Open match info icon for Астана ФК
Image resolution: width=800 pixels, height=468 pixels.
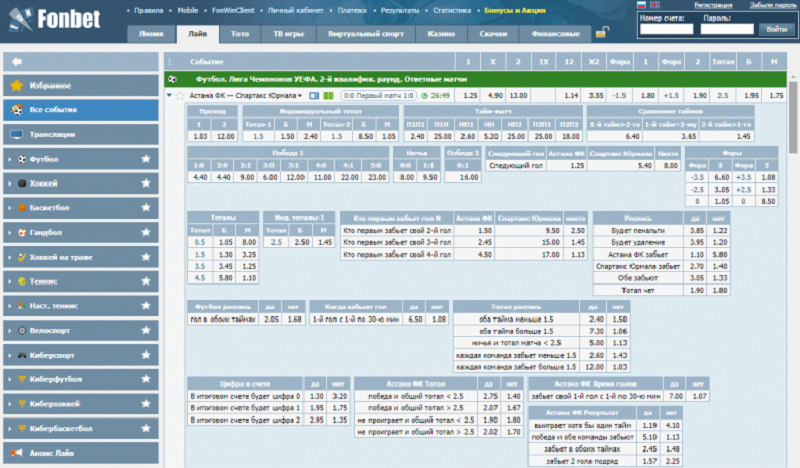(314, 95)
